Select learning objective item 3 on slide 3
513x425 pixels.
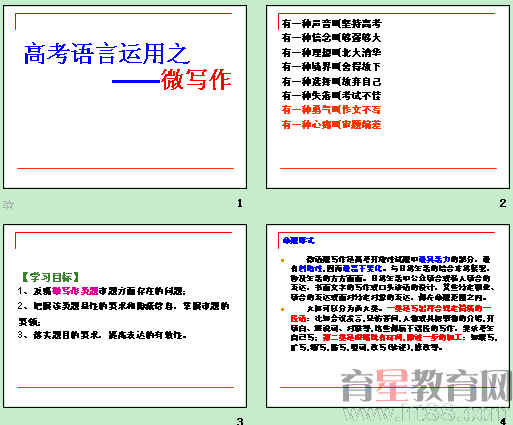[102, 335]
